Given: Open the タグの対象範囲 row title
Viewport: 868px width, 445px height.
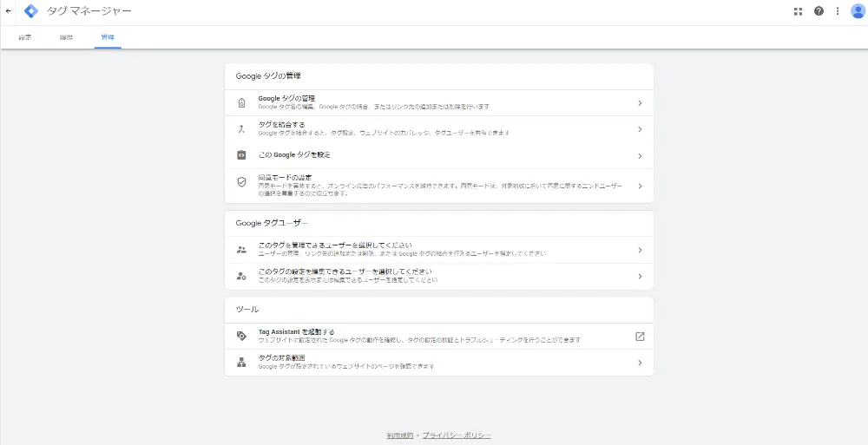Looking at the screenshot, I should (281, 358).
